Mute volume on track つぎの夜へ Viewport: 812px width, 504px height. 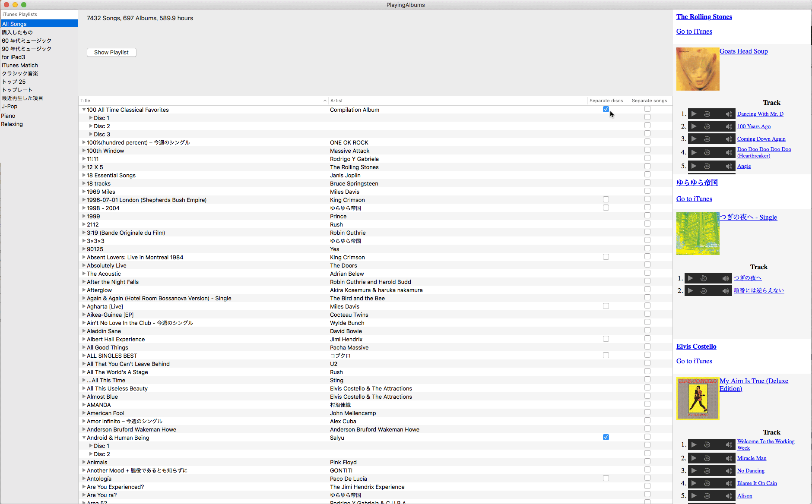coord(726,278)
